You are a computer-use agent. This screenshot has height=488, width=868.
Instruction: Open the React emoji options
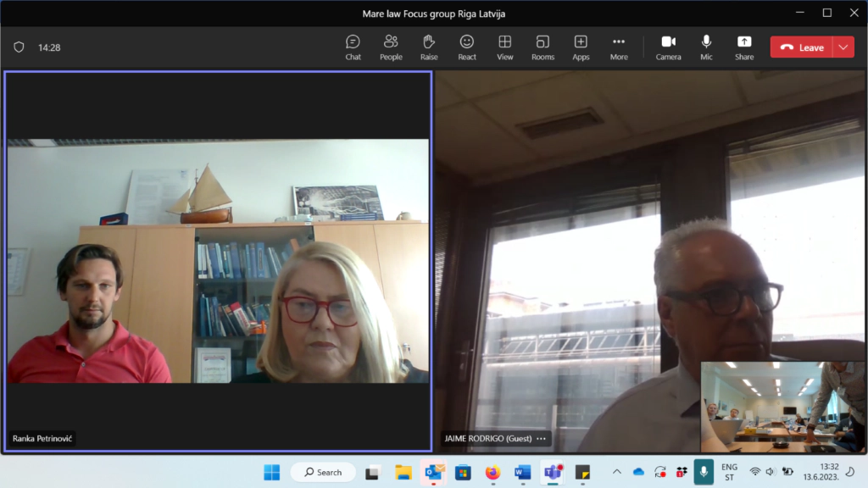466,47
